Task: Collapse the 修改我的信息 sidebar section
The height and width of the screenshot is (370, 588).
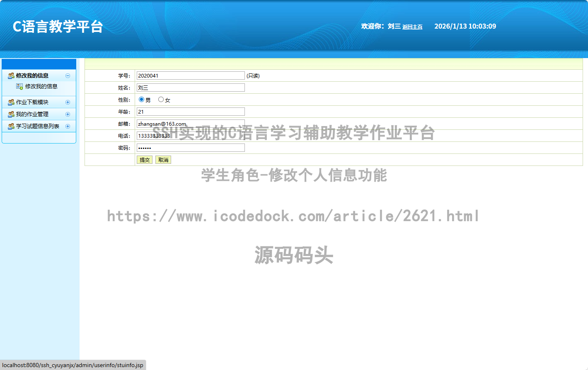Action: pyautogui.click(x=68, y=75)
